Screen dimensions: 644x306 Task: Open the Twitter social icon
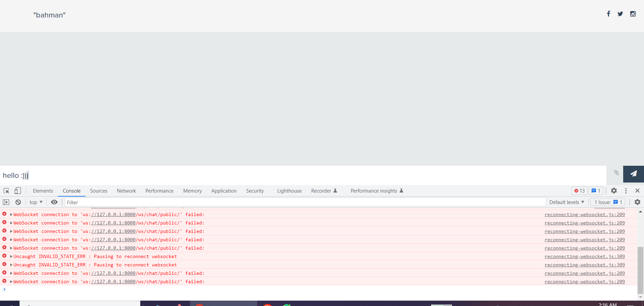[x=620, y=14]
